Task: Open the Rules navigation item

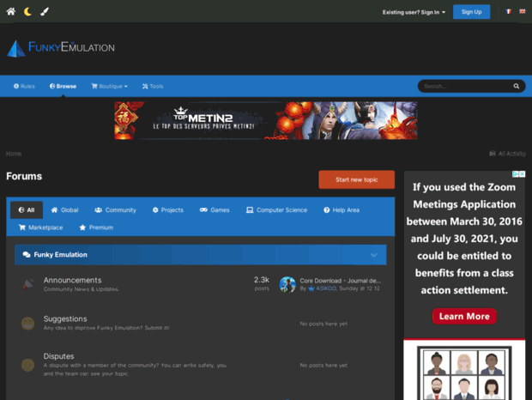Action: pos(24,87)
